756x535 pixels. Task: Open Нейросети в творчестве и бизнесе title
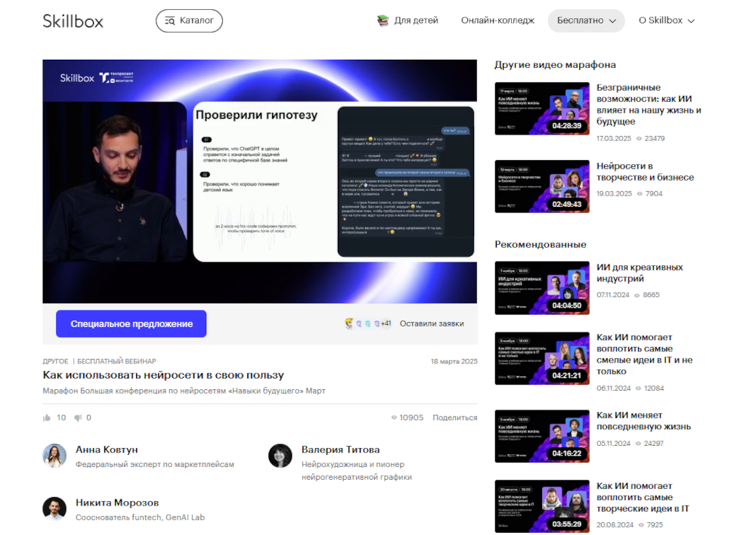[645, 172]
